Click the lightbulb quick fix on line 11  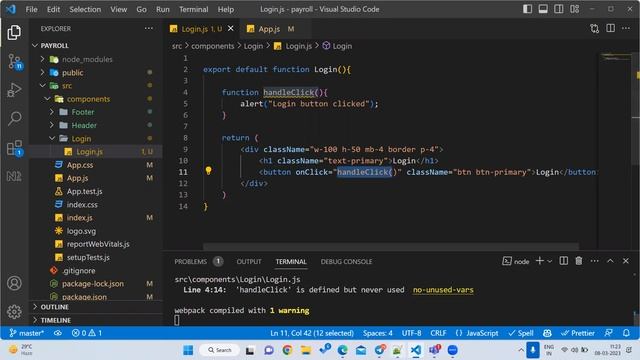point(209,171)
